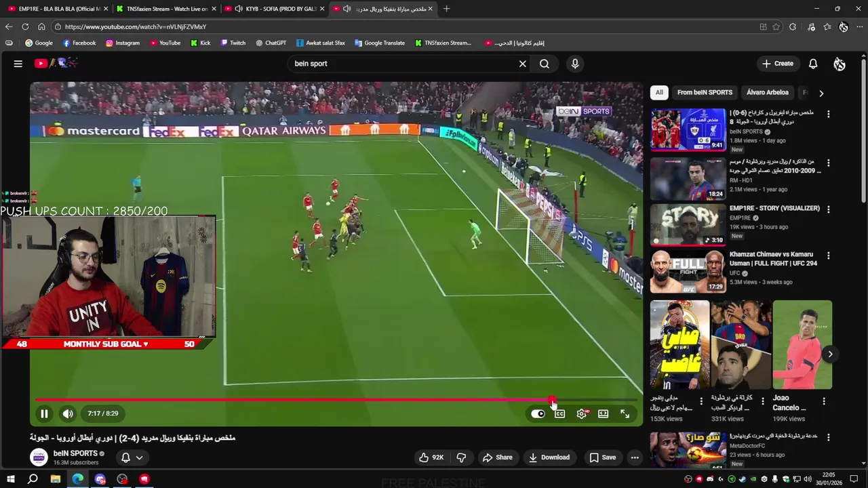Share the video
This screenshot has width=868, height=488.
pos(497,457)
